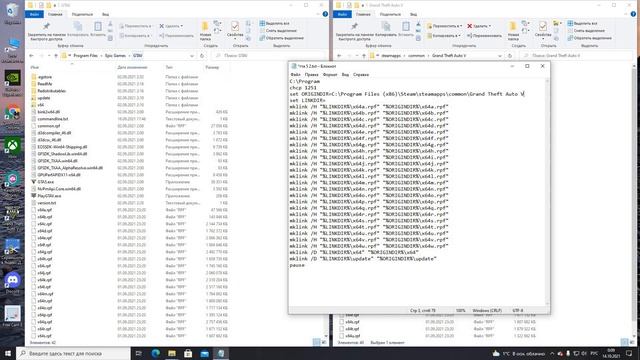This screenshot has height=360, width=640.
Task: Click common breadcrumb in Grand Theft Auto V window
Action: point(416,56)
